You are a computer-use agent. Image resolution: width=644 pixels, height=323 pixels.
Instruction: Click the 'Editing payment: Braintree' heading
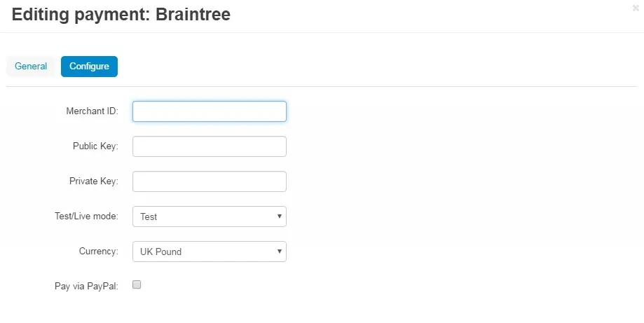click(x=121, y=14)
